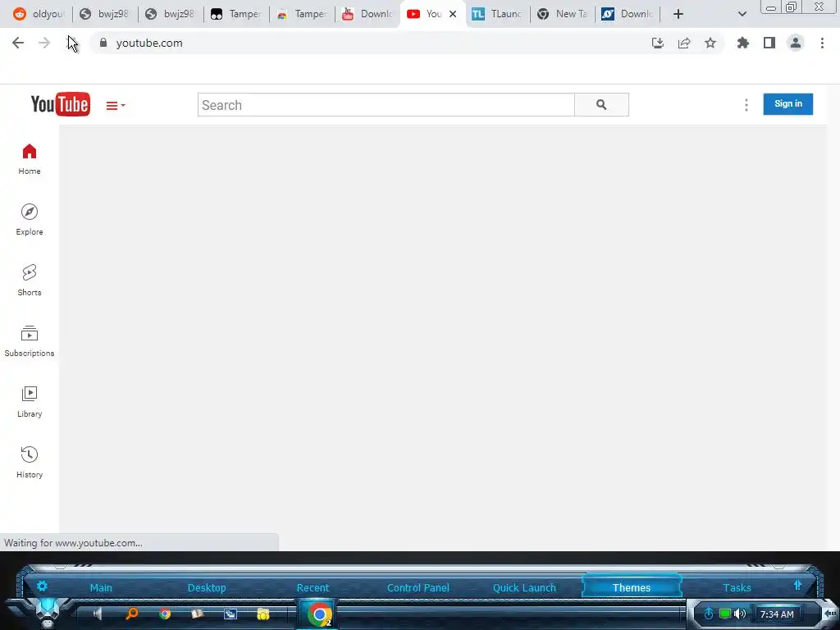Viewport: 840px width, 630px height.
Task: Open the book icon in quick launch
Action: [198, 614]
